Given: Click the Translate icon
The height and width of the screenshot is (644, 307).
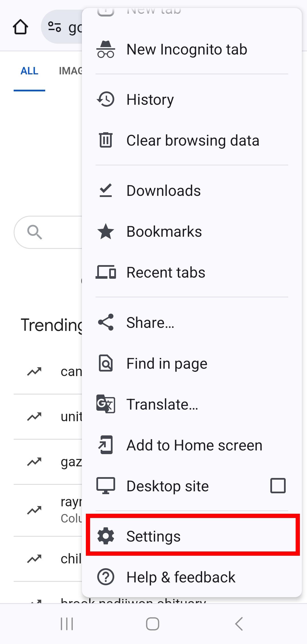Looking at the screenshot, I should pyautogui.click(x=105, y=404).
